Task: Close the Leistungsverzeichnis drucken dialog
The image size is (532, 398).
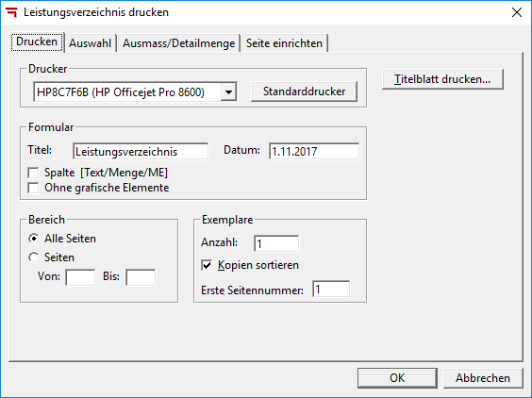Action: pyautogui.click(x=516, y=12)
